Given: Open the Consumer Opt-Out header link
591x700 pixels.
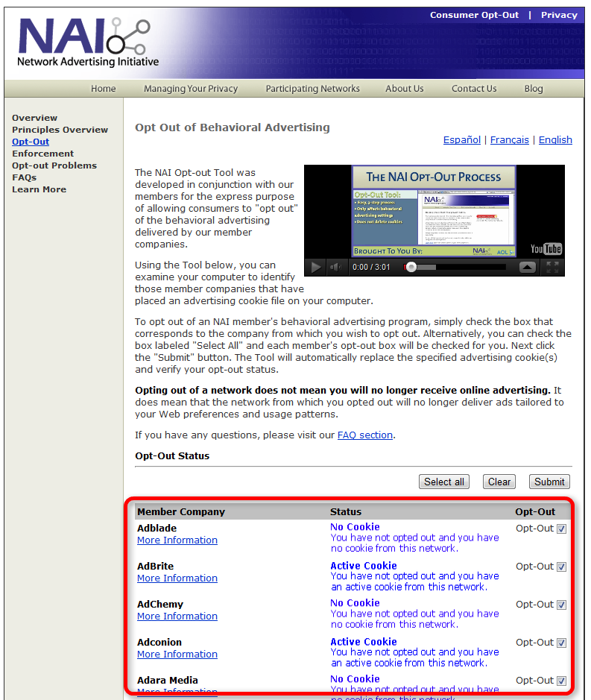Looking at the screenshot, I should coord(474,15).
